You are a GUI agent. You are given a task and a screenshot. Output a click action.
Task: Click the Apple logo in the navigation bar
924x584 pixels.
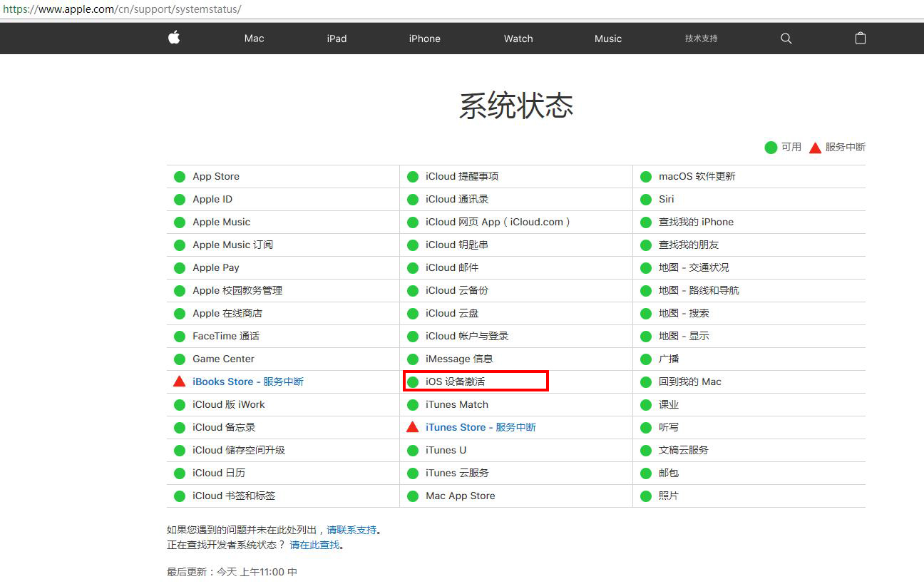pyautogui.click(x=173, y=39)
